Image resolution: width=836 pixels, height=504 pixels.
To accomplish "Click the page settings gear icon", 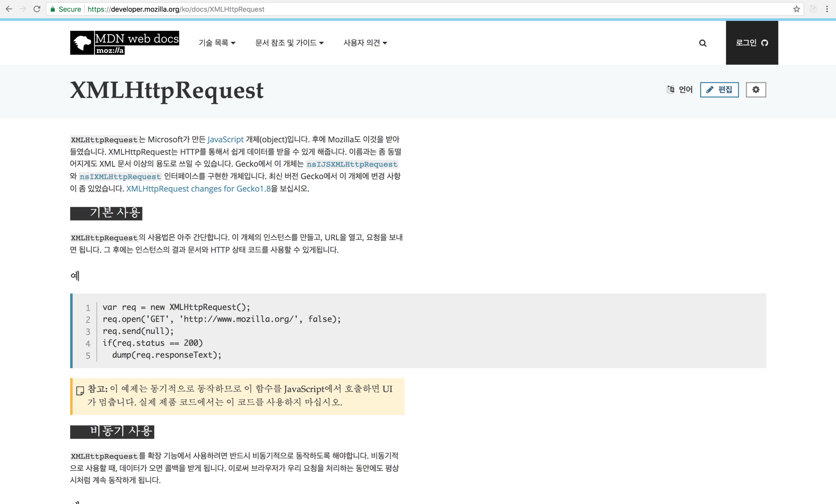I will tap(756, 90).
